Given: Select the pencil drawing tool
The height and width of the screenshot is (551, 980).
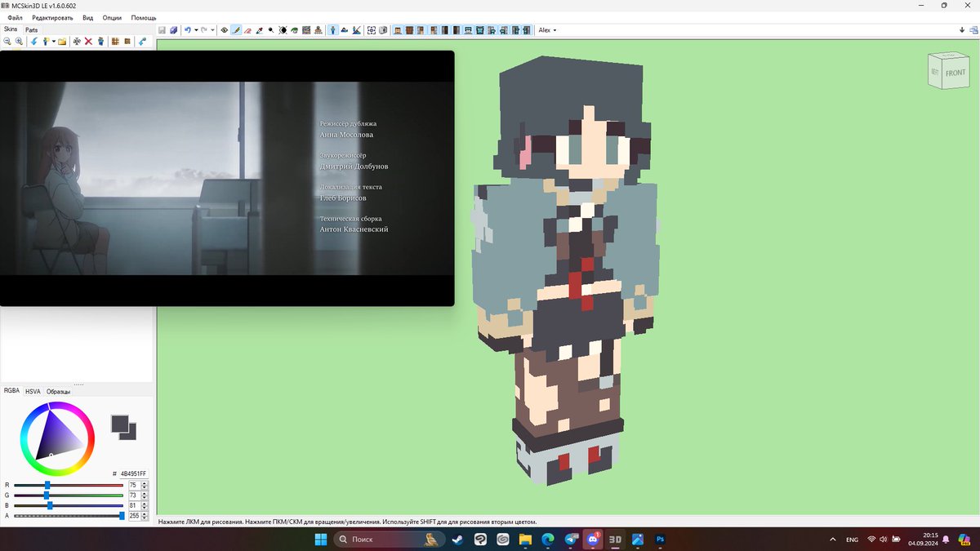Looking at the screenshot, I should pyautogui.click(x=236, y=30).
